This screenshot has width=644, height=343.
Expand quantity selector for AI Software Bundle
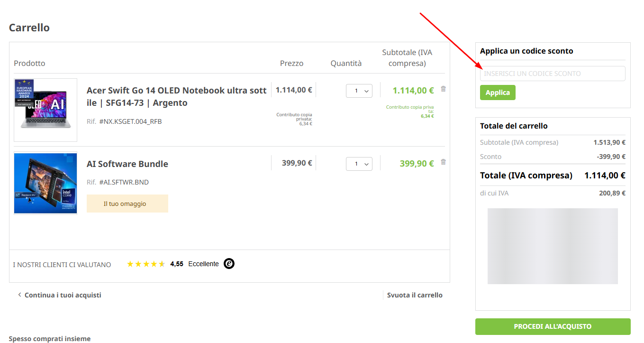(359, 164)
